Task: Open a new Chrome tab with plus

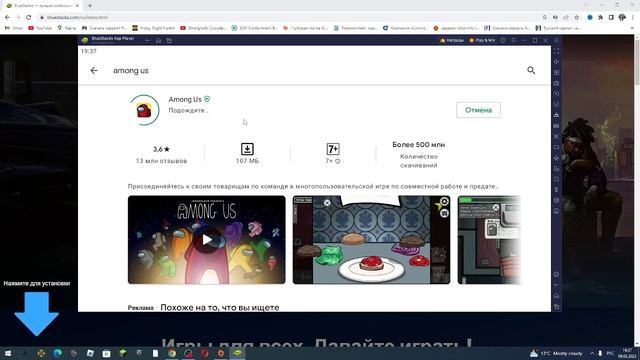Action: coord(90,6)
